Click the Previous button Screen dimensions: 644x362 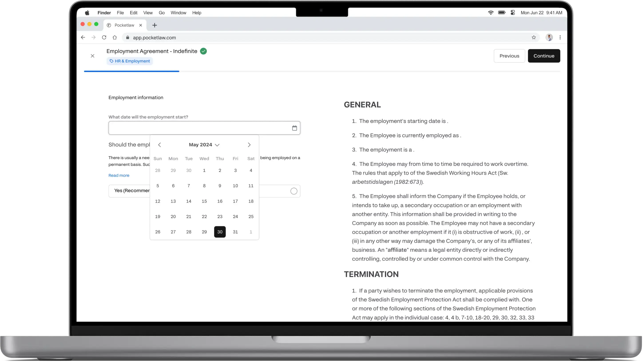tap(509, 56)
